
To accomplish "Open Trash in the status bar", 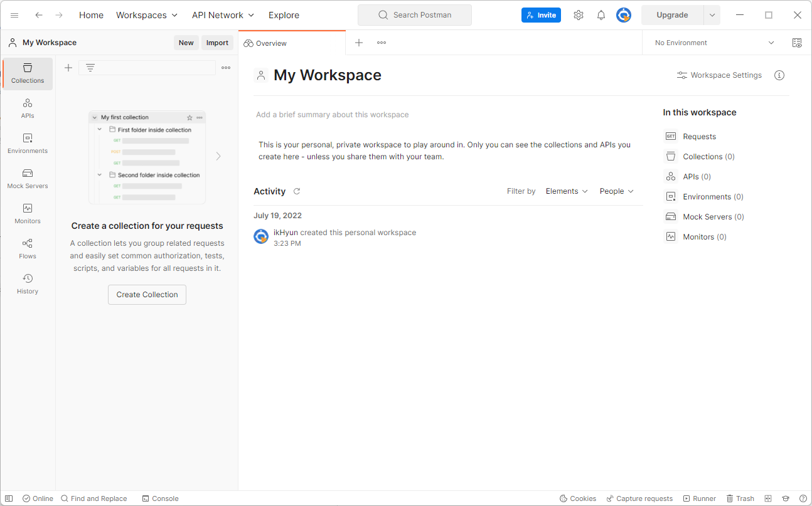I will tap(740, 498).
